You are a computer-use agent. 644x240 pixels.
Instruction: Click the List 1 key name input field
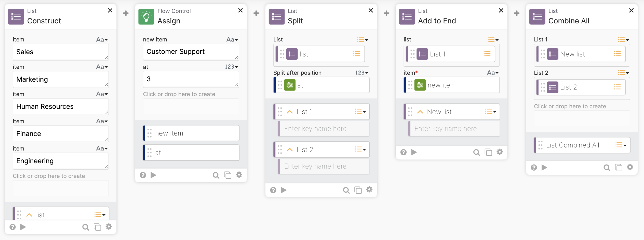(324, 129)
